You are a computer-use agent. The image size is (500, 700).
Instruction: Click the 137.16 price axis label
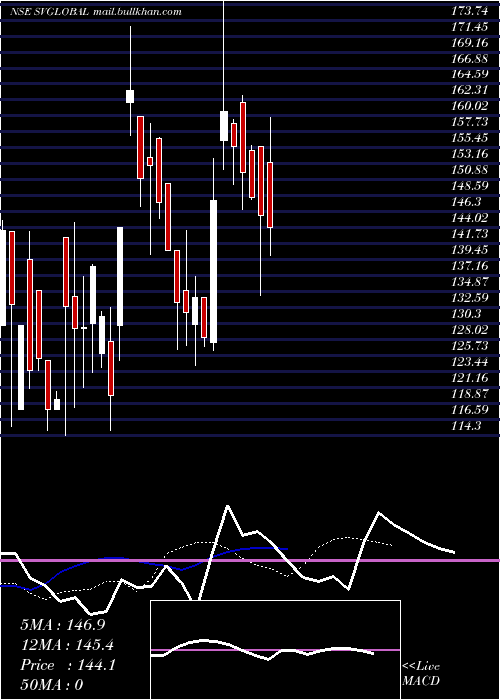click(x=470, y=266)
